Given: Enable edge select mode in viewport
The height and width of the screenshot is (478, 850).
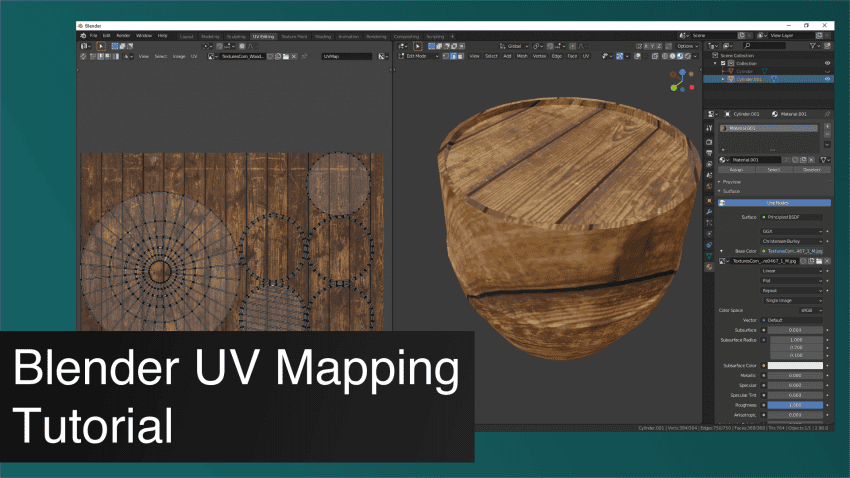Looking at the screenshot, I should tap(453, 56).
